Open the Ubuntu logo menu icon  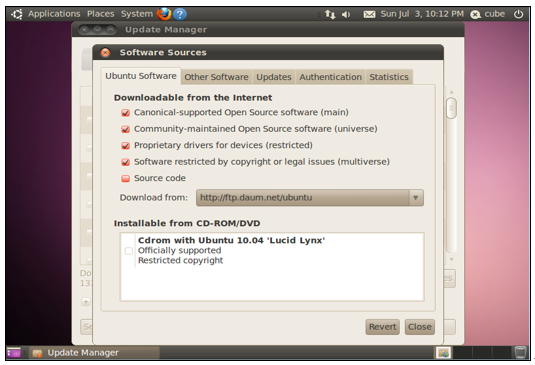[x=16, y=14]
